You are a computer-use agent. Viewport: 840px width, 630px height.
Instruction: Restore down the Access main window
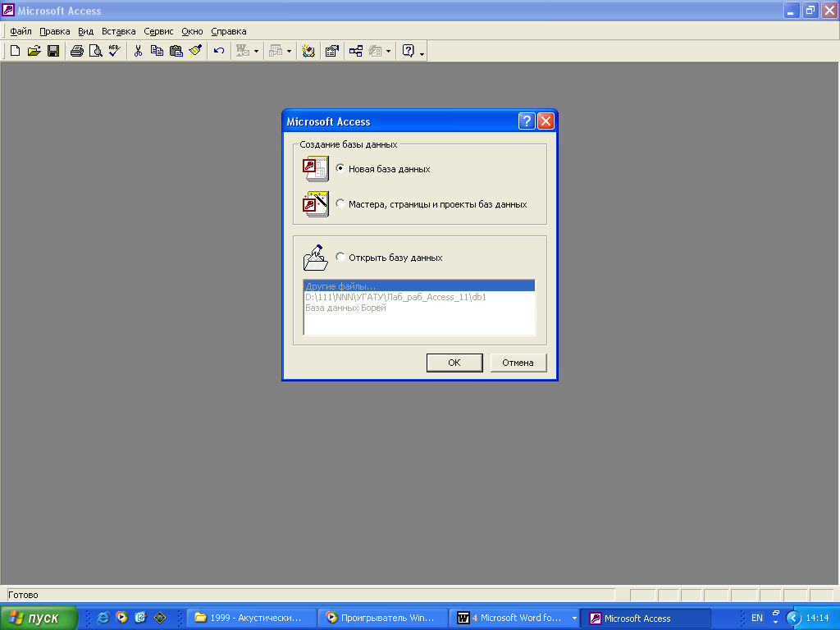(x=810, y=10)
